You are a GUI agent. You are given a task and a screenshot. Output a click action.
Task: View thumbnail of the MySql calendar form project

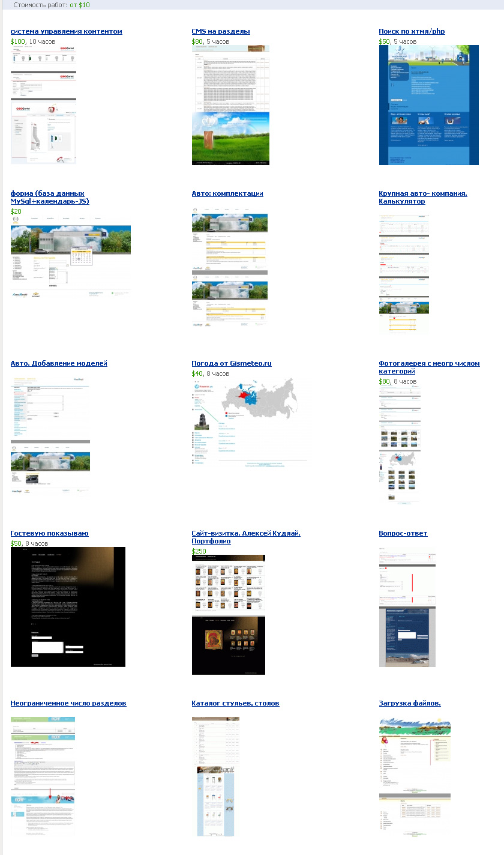71,258
